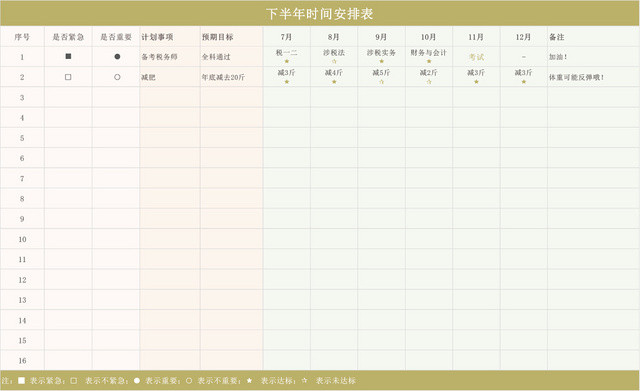This screenshot has height=391, width=640.
Task: Select the 税一二 text in 7月
Action: (287, 52)
